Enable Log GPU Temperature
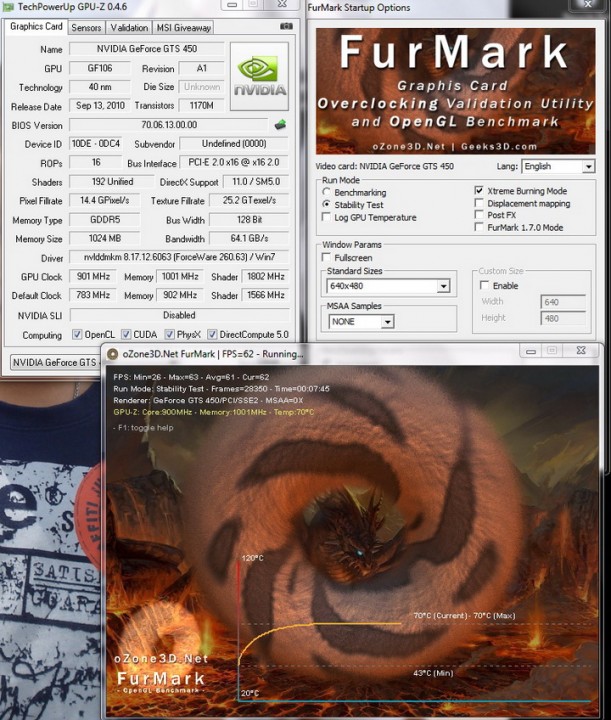Screen dimensions: 611x720 (326, 217)
